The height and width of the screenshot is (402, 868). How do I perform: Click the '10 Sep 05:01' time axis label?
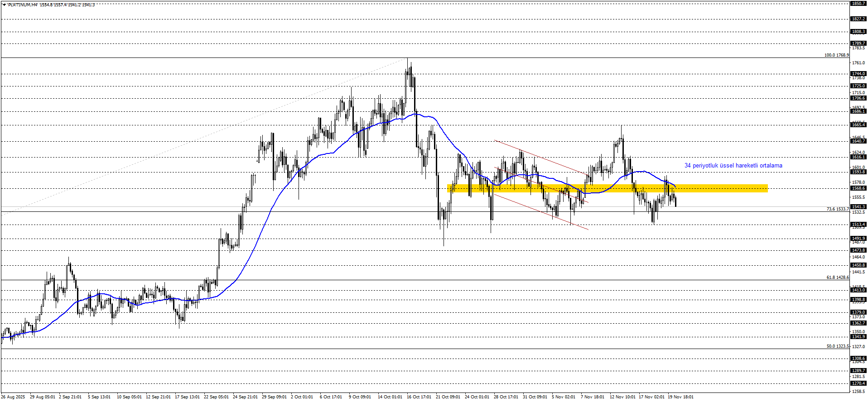click(129, 397)
